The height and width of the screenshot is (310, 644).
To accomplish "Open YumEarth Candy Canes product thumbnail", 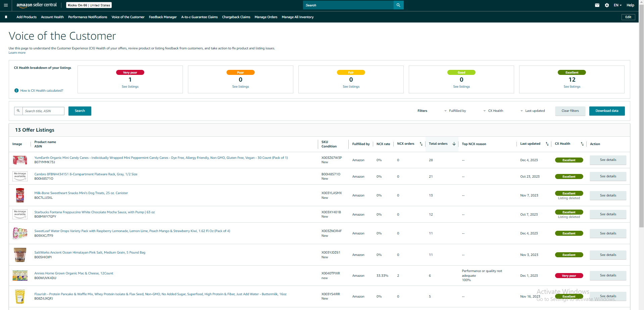I will pyautogui.click(x=20, y=160).
